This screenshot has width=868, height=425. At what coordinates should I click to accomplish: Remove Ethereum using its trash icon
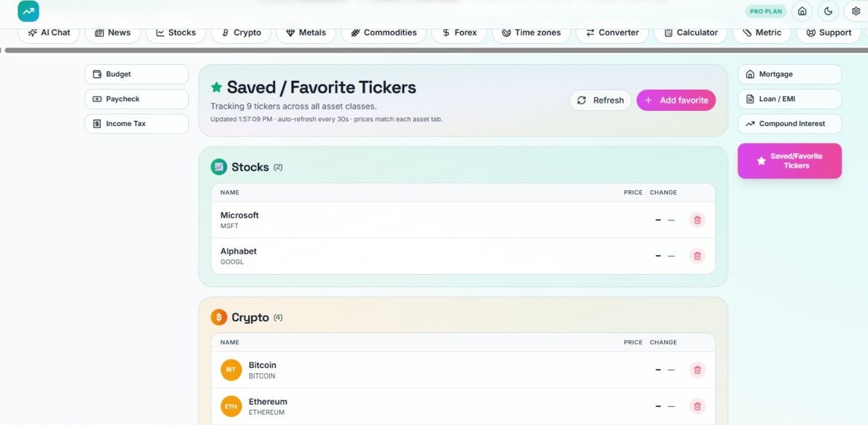[x=697, y=406]
